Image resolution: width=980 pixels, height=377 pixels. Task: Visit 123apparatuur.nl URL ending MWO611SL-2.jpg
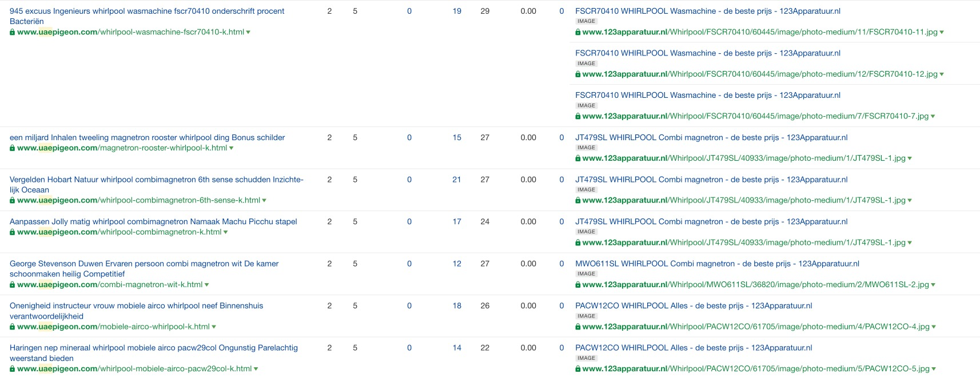(x=756, y=285)
